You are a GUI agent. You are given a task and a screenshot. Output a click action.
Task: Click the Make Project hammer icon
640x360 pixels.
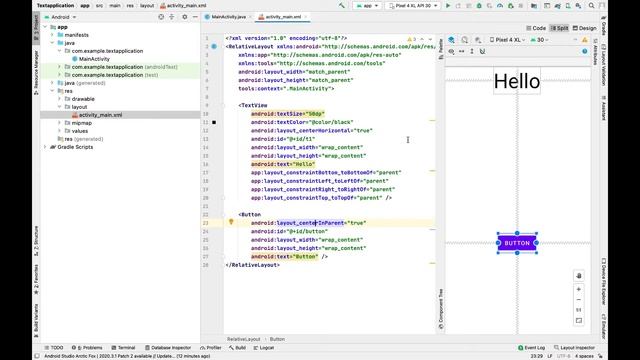coord(341,6)
